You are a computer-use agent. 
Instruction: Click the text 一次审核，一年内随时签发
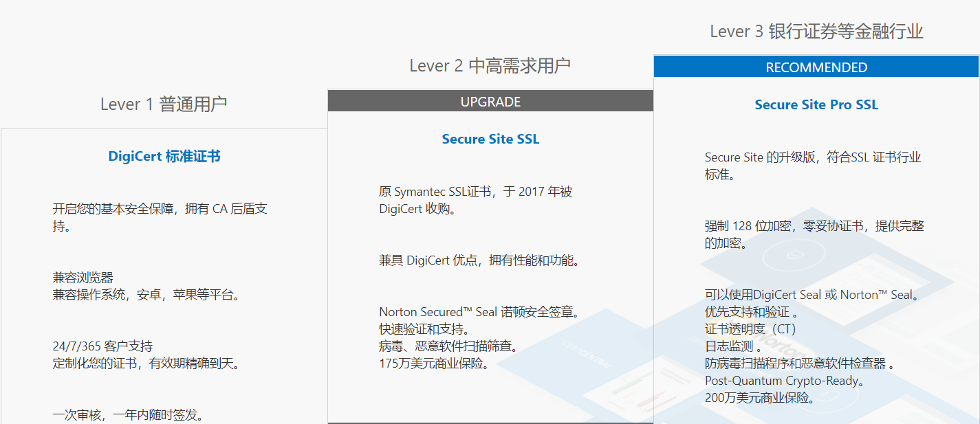(x=127, y=415)
